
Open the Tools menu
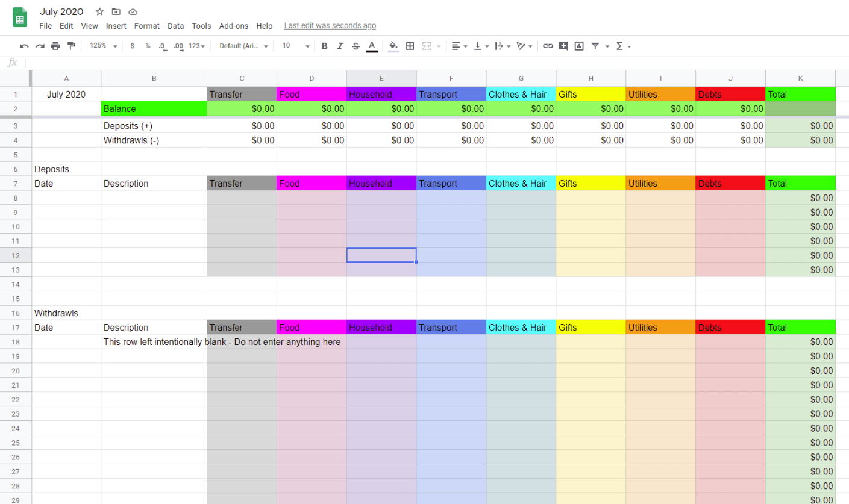pyautogui.click(x=202, y=26)
